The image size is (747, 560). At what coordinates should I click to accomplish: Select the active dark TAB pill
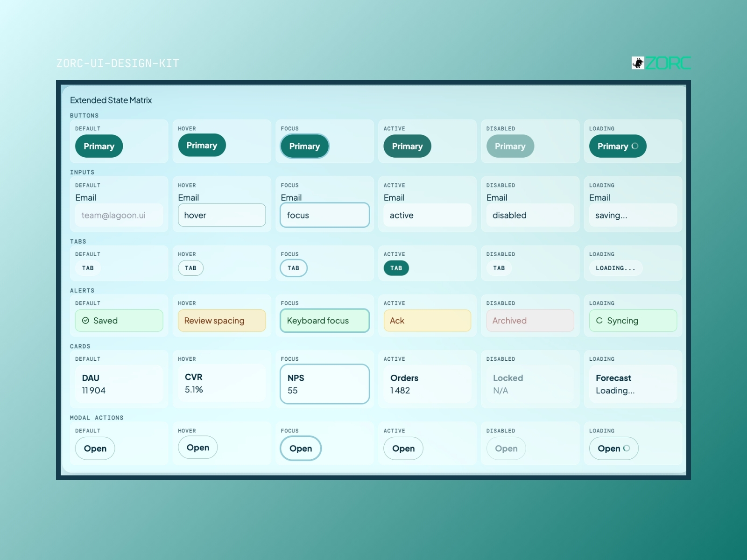tap(396, 268)
